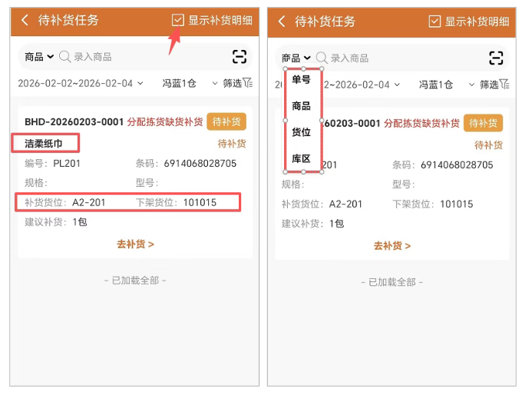Click 去补货 > link on right screen

pos(392,246)
